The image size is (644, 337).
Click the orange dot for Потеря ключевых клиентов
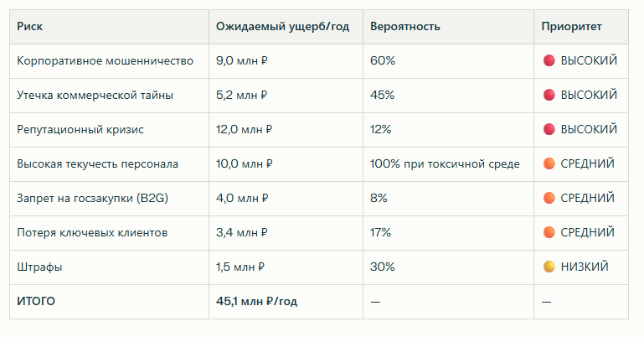tap(549, 232)
